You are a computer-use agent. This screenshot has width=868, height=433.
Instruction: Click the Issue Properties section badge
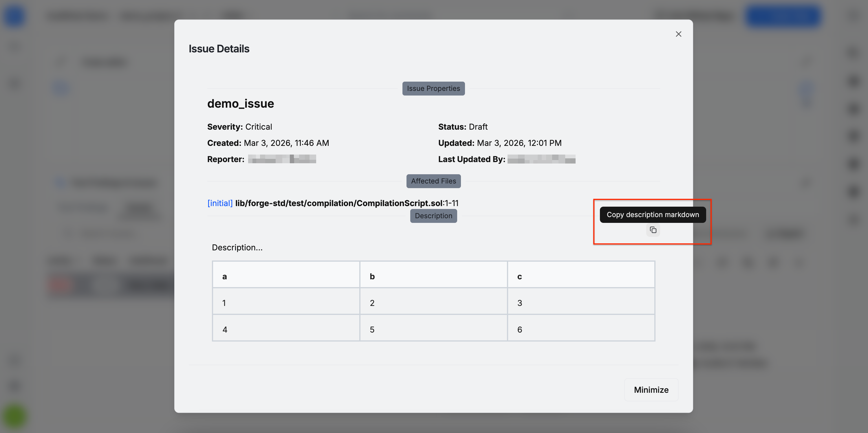[433, 89]
